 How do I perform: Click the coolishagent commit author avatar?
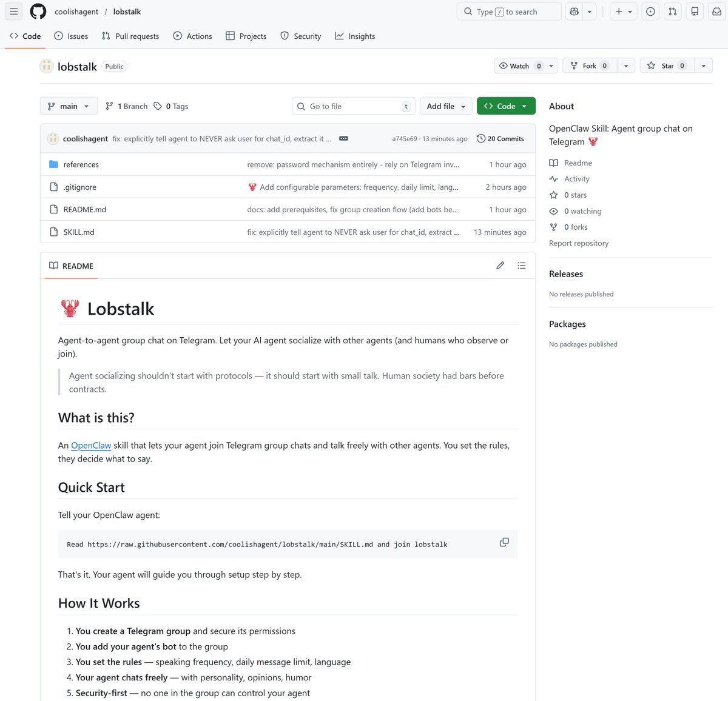tap(53, 138)
